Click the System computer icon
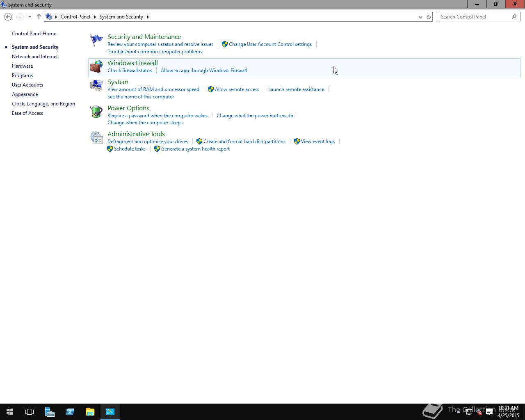This screenshot has width=525, height=420. pos(96,85)
